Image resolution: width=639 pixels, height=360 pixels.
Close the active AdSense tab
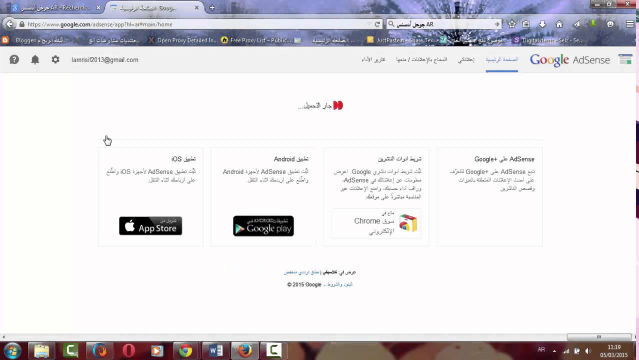coord(196,7)
